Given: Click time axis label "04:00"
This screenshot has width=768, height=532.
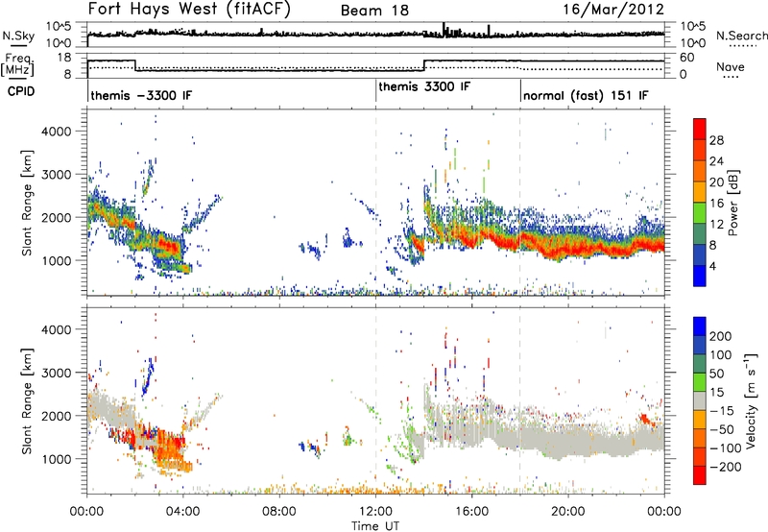Looking at the screenshot, I should (182, 512).
